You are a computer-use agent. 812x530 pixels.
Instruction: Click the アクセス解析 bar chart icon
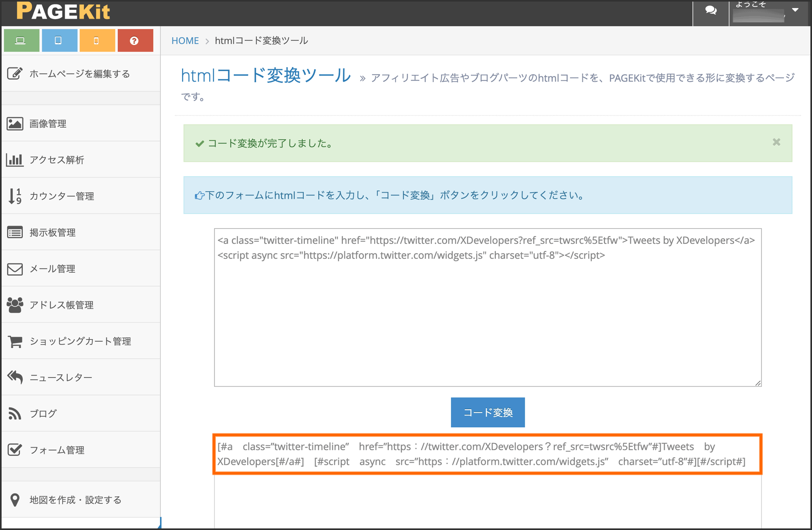[x=15, y=160]
